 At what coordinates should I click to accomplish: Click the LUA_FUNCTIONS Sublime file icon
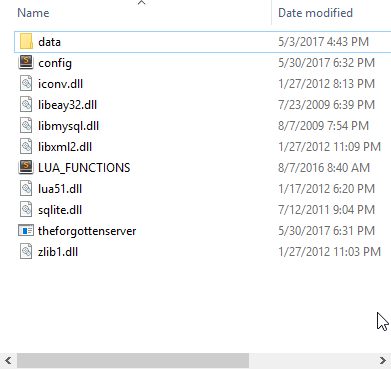point(26,167)
